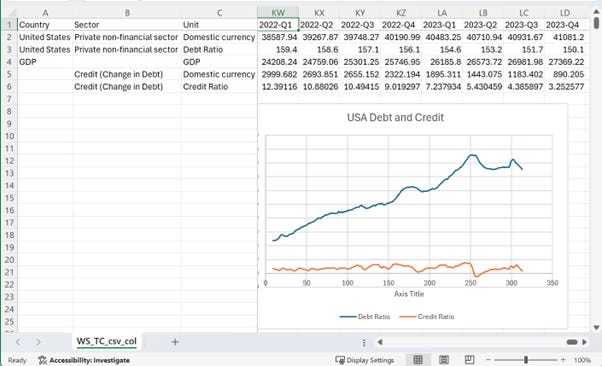This screenshot has height=366, width=602.
Task: Click the 2022-Q3 header cell
Action: coord(360,25)
